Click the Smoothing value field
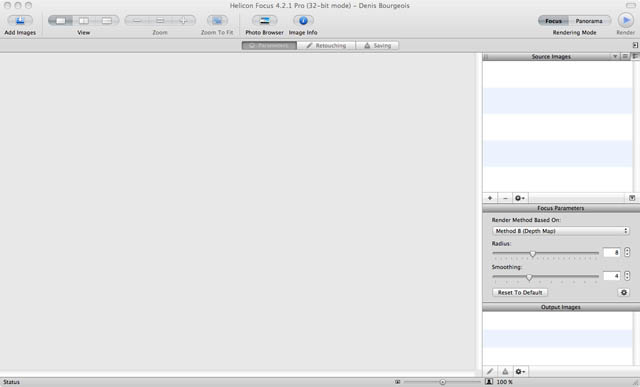The width and height of the screenshot is (640, 387). pyautogui.click(x=611, y=276)
